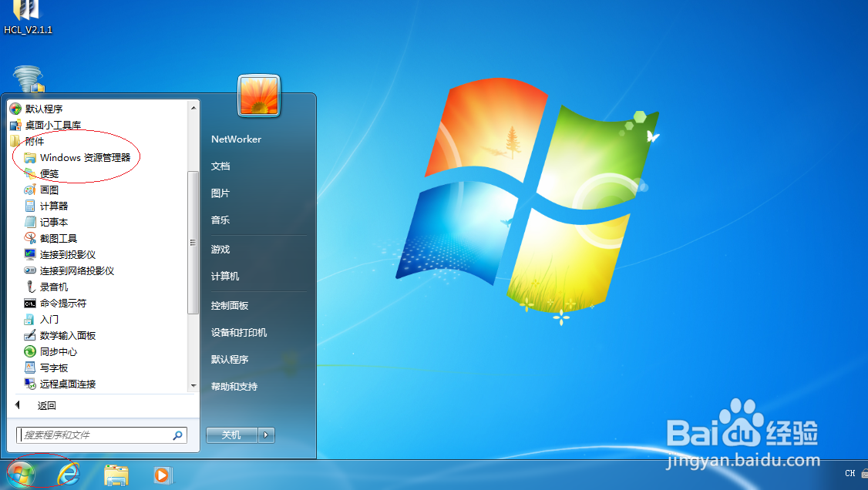Launch the 画图 paint icon

click(x=30, y=190)
